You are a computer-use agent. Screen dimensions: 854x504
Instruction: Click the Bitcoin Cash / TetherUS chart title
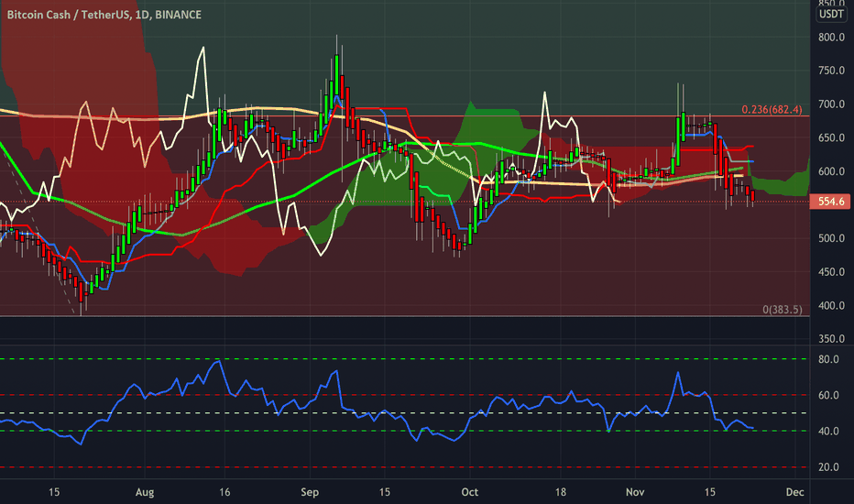coord(104,15)
